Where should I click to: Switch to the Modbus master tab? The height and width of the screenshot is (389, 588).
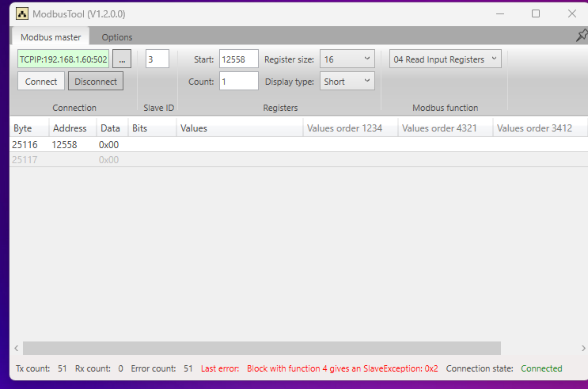[51, 36]
